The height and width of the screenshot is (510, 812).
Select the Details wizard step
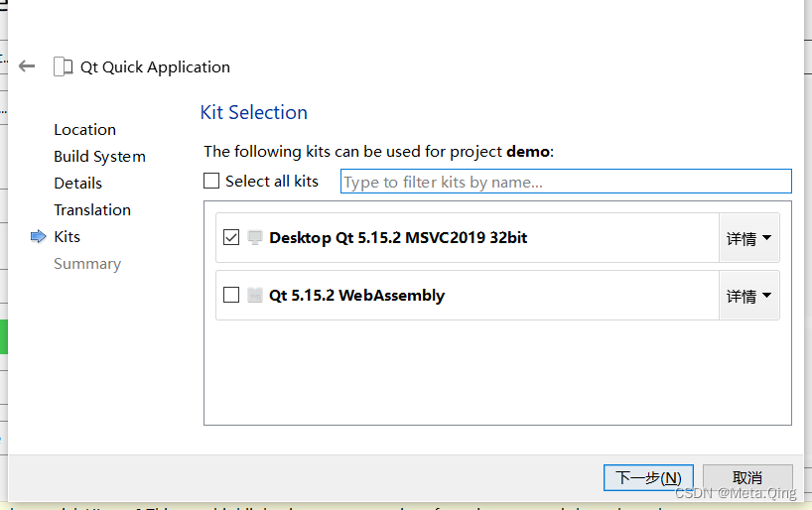click(77, 184)
